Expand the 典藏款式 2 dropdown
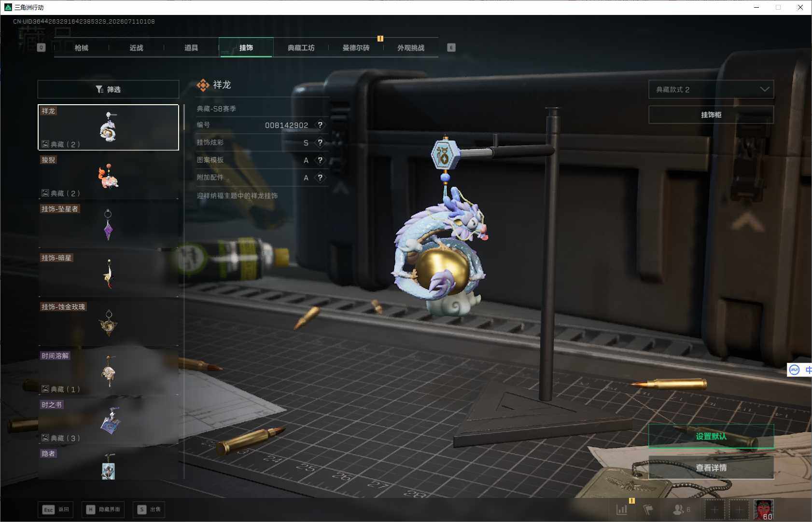The image size is (812, 522). [711, 89]
